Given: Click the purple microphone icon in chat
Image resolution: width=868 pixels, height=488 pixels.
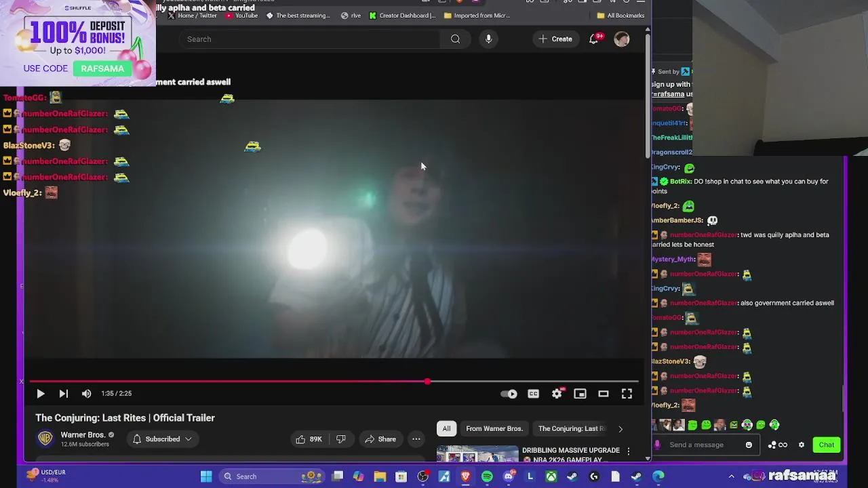Looking at the screenshot, I should pyautogui.click(x=656, y=445).
